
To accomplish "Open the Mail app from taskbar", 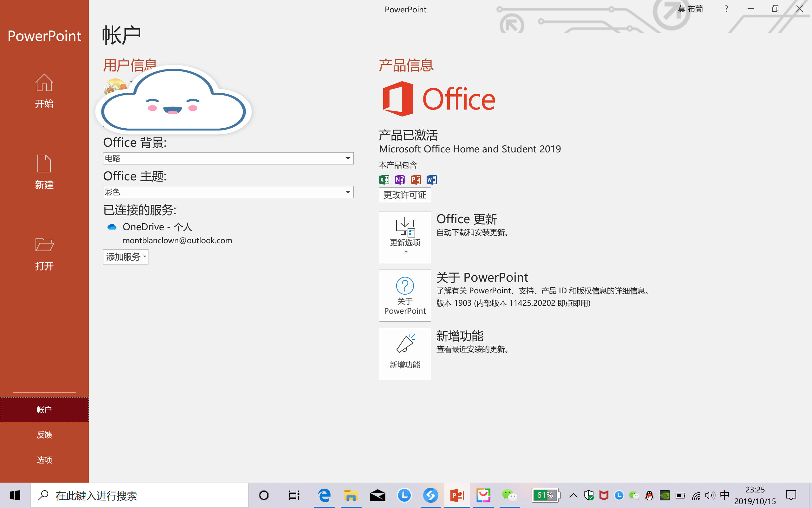I will [377, 495].
